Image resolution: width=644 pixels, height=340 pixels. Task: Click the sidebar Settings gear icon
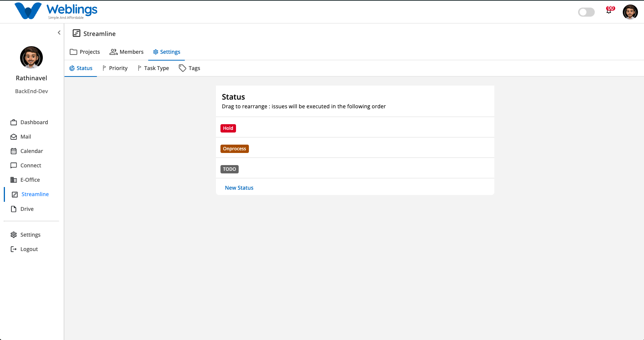pos(14,235)
